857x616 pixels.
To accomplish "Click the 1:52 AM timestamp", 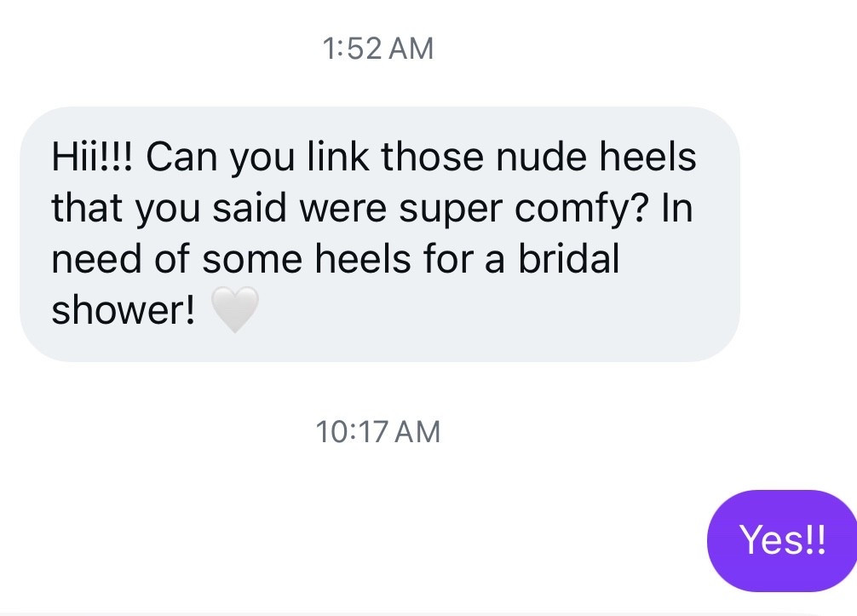I will pyautogui.click(x=379, y=49).
